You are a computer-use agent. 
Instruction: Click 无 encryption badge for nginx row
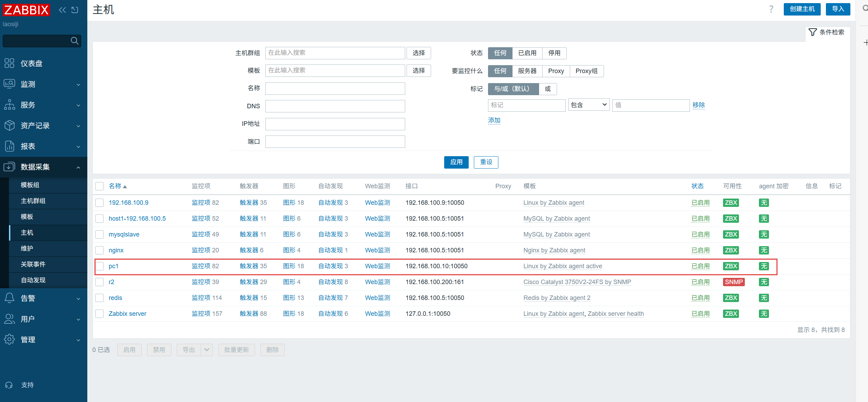(764, 250)
